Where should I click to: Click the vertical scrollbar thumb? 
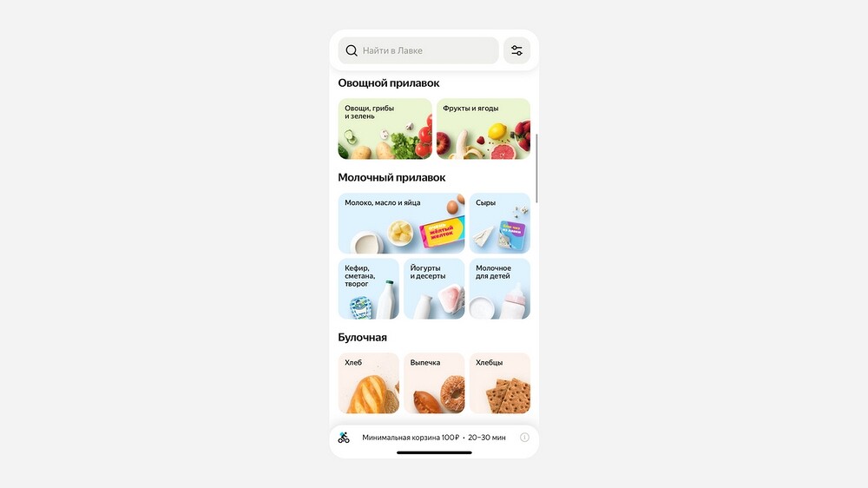point(536,168)
